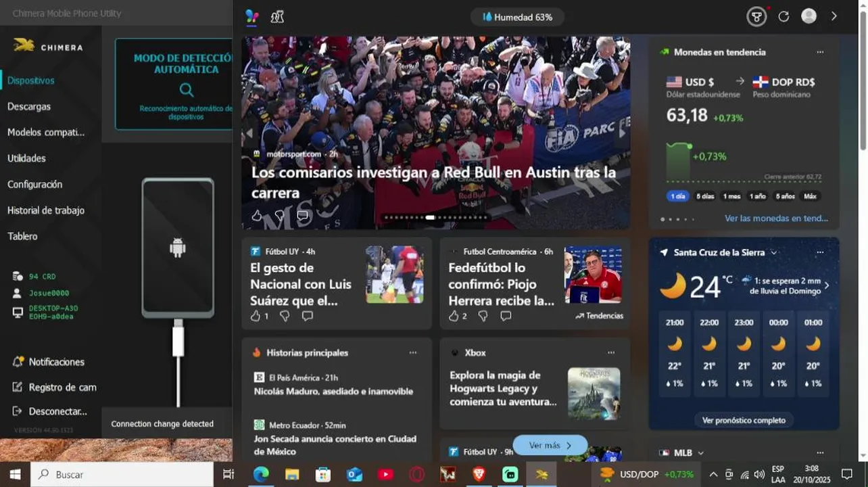Go to Utilidades in Chimera
This screenshot has height=487, width=868.
[x=26, y=158]
